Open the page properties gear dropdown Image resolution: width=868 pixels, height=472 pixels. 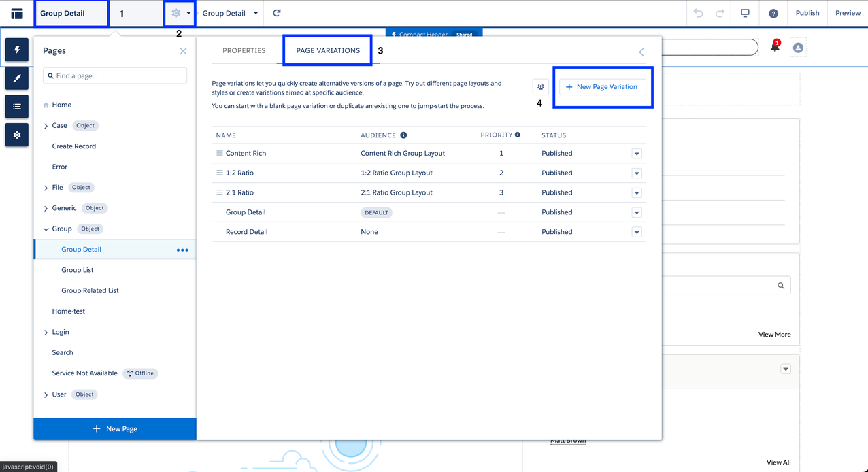coord(180,13)
